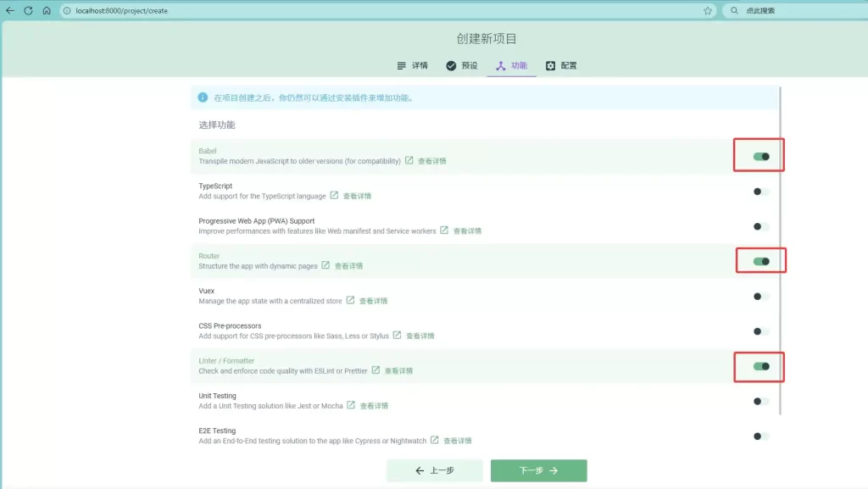868x489 pixels.
Task: Turn on the Unit Testing toggle
Action: click(761, 402)
